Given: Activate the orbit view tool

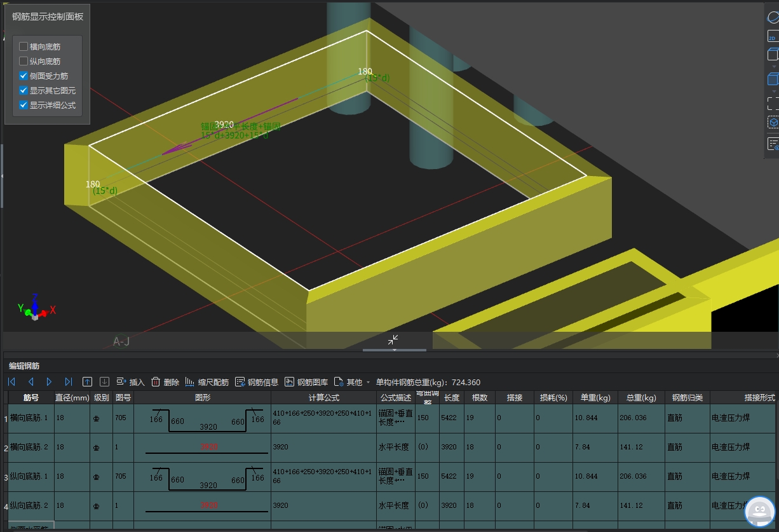Looking at the screenshot, I should point(773,18).
